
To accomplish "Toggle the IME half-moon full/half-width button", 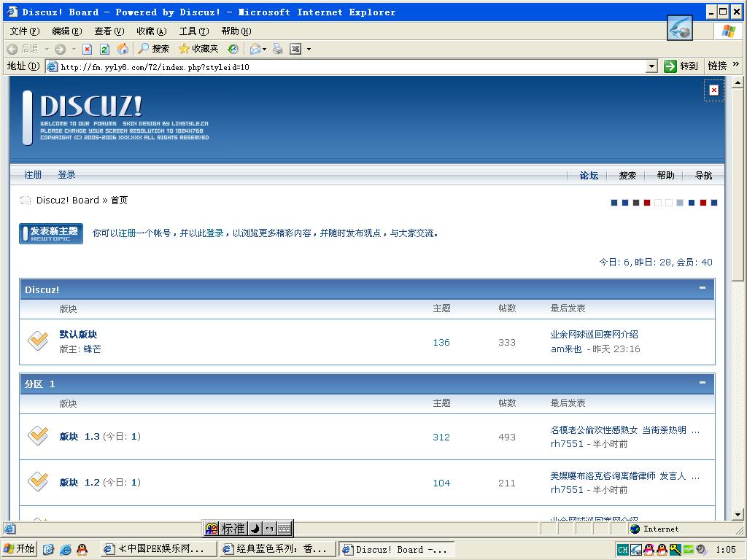I will click(255, 528).
